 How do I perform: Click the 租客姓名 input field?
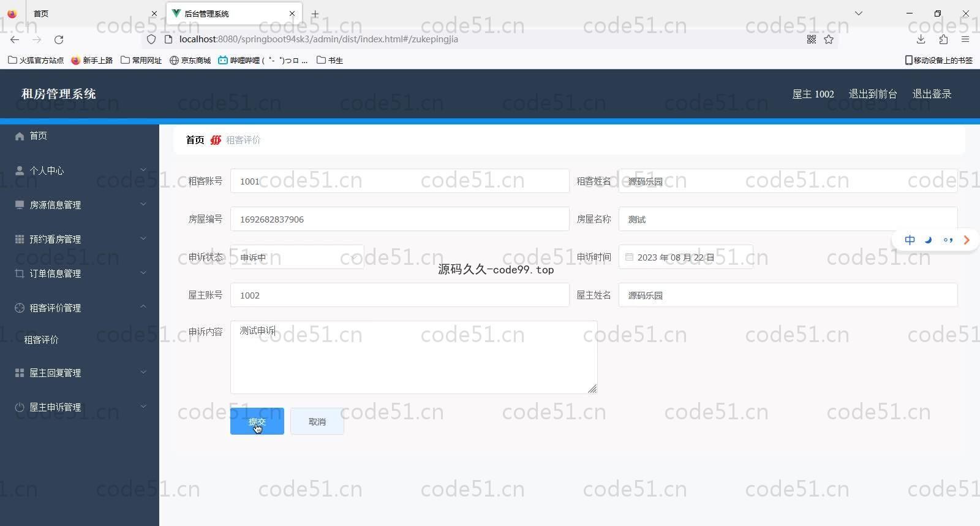788,181
